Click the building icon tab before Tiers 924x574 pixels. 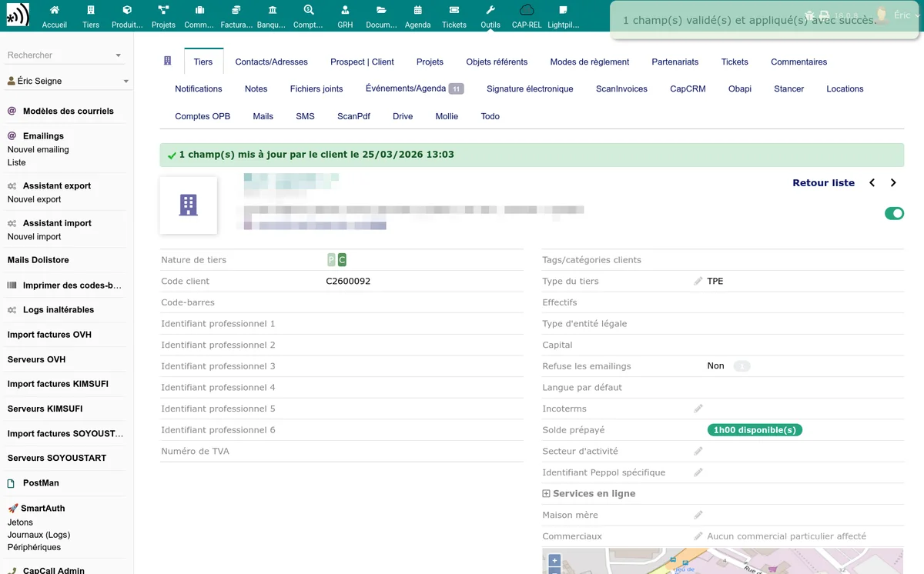[x=168, y=62]
